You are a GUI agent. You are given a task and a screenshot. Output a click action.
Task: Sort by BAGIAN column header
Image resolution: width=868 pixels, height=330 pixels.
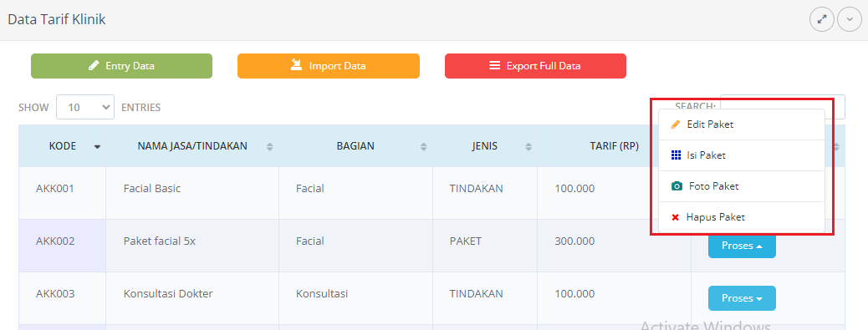(355, 146)
